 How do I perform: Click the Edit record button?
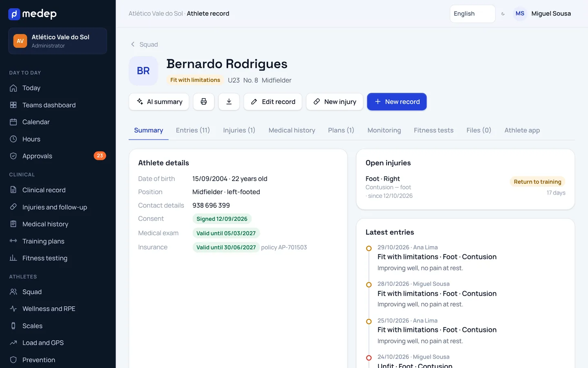pyautogui.click(x=273, y=102)
